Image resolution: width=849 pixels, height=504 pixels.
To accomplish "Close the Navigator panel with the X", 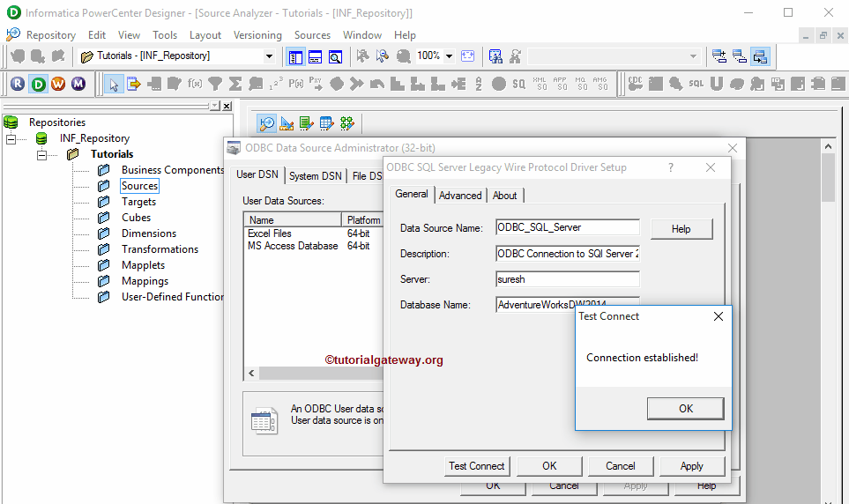I will [x=227, y=106].
